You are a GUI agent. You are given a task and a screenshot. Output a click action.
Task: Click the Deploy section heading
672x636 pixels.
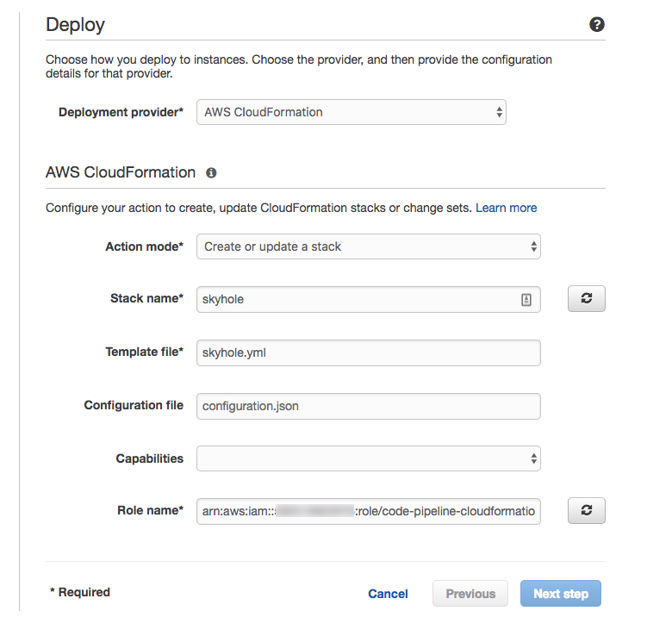(76, 25)
